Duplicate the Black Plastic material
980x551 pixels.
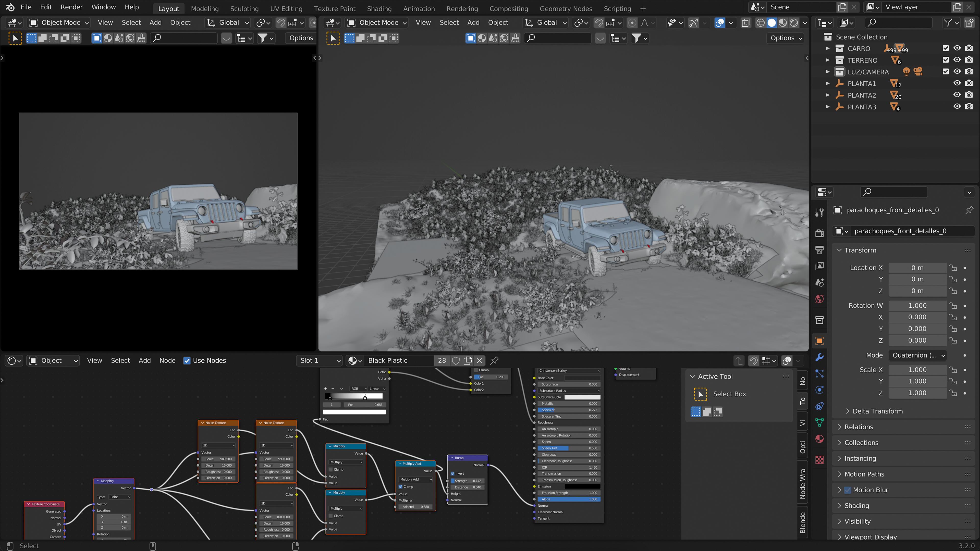(x=468, y=360)
